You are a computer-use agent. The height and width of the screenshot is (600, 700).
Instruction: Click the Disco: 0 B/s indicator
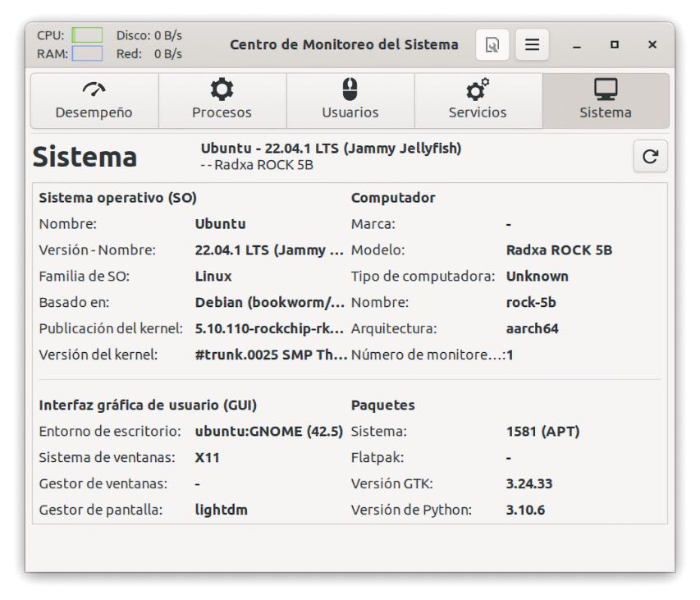coord(149,35)
